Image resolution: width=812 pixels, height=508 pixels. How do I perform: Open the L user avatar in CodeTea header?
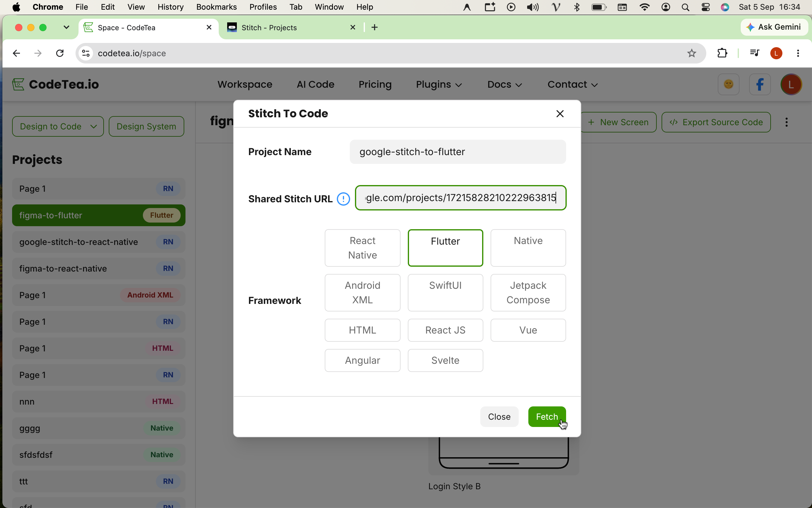pyautogui.click(x=791, y=84)
